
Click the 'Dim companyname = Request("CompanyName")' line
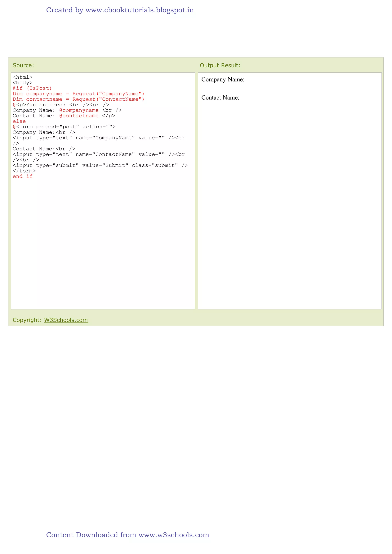[78, 94]
